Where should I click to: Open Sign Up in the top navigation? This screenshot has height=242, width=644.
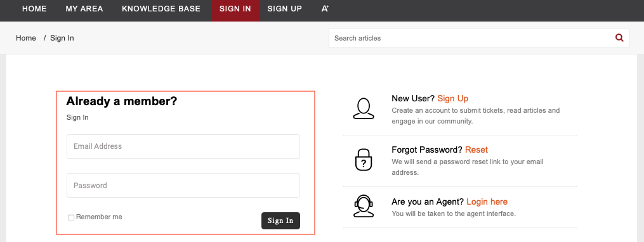pos(285,9)
